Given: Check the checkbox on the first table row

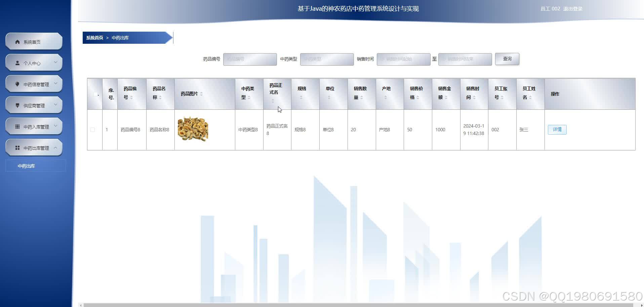Looking at the screenshot, I should [93, 130].
